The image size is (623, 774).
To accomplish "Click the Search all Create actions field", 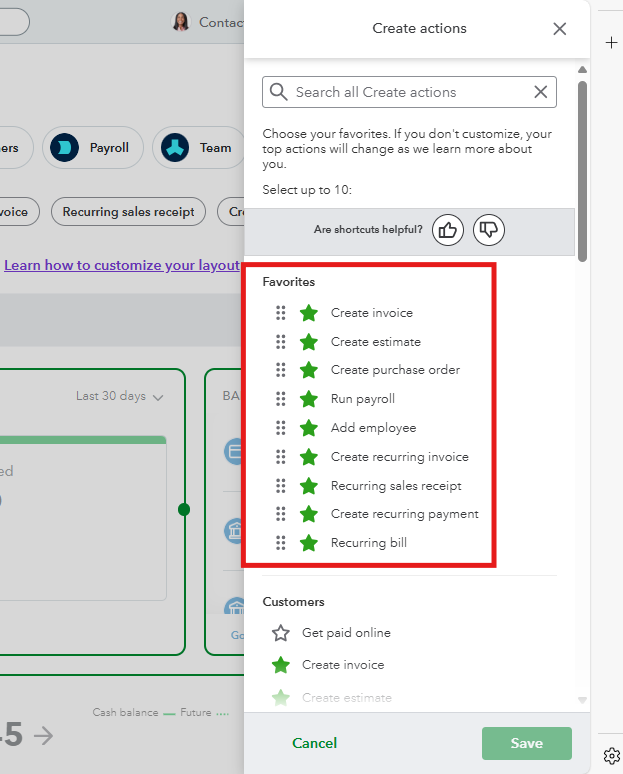I will pos(409,92).
